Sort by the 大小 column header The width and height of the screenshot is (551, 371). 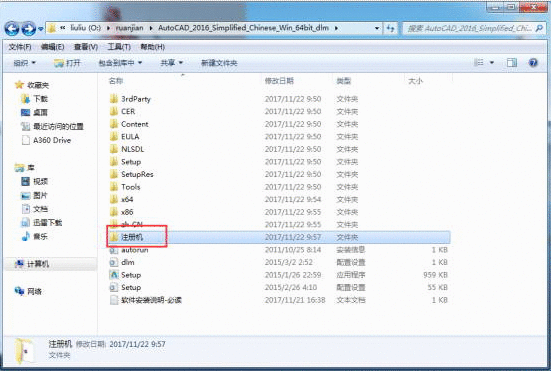pos(415,81)
